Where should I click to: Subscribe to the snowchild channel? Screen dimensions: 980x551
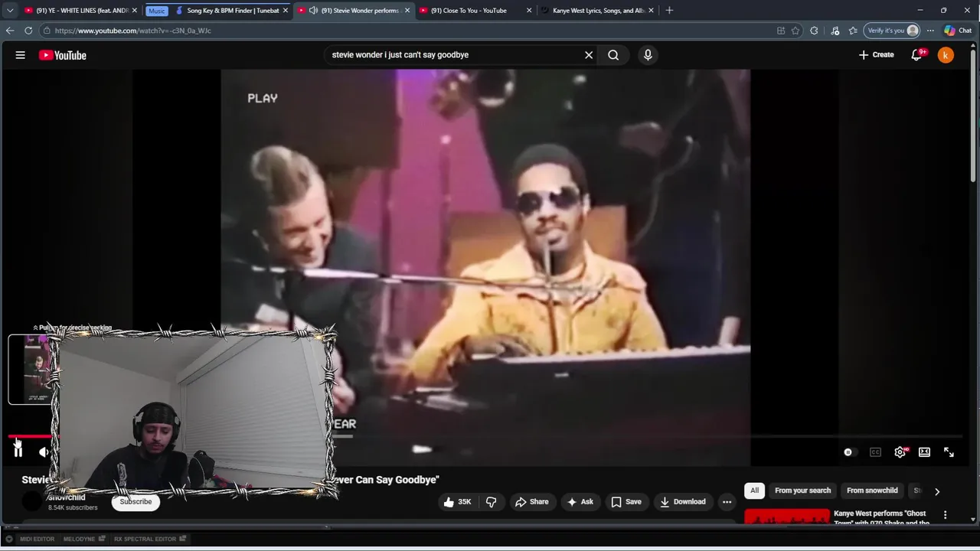coord(136,501)
